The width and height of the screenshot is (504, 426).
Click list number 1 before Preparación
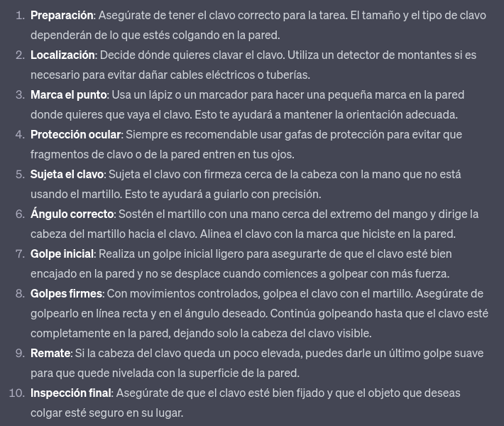click(x=19, y=15)
